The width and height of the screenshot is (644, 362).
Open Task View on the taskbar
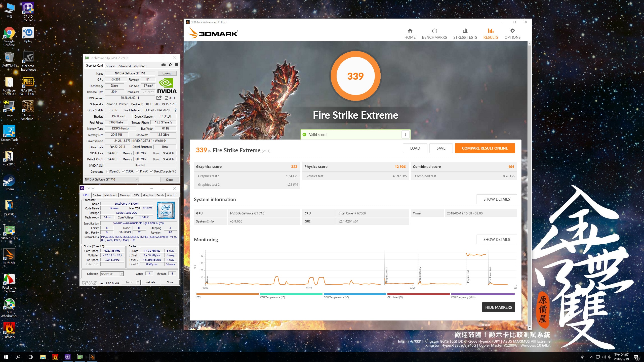(30, 357)
